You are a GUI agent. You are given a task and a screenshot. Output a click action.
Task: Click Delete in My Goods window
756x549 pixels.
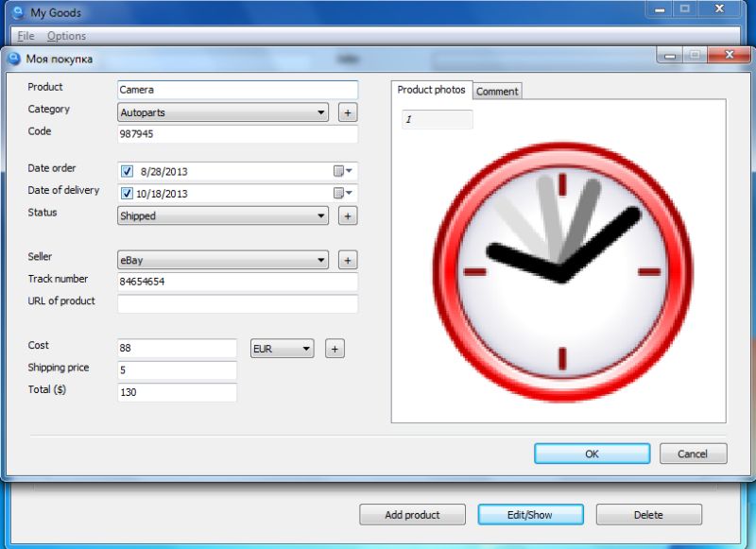[x=648, y=515]
